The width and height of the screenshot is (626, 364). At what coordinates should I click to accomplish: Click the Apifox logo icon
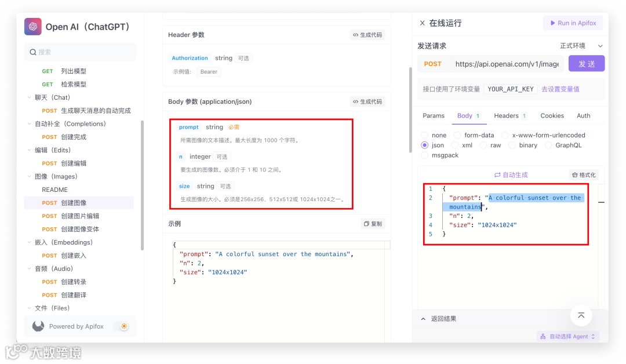(38, 326)
